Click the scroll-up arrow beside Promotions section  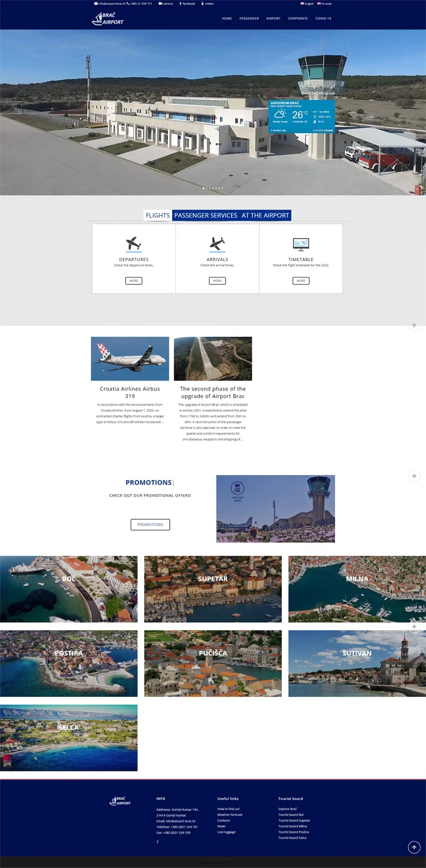click(x=414, y=476)
